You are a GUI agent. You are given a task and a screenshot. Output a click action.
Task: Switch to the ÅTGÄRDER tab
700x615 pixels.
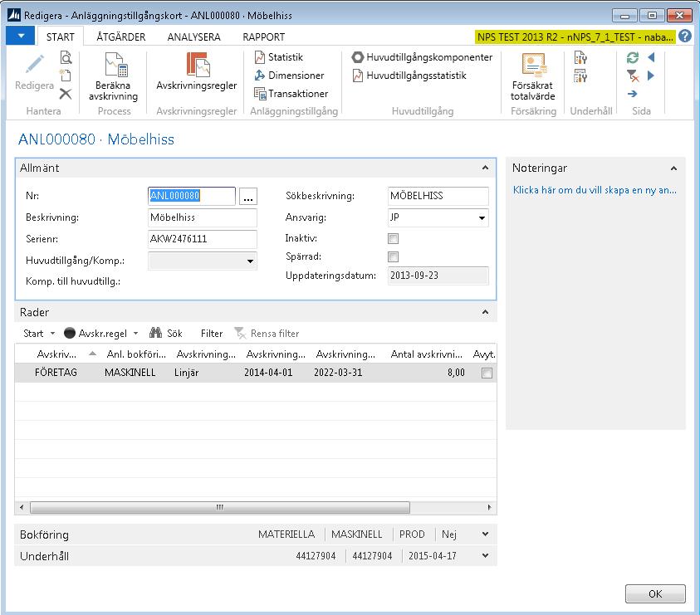(x=121, y=37)
